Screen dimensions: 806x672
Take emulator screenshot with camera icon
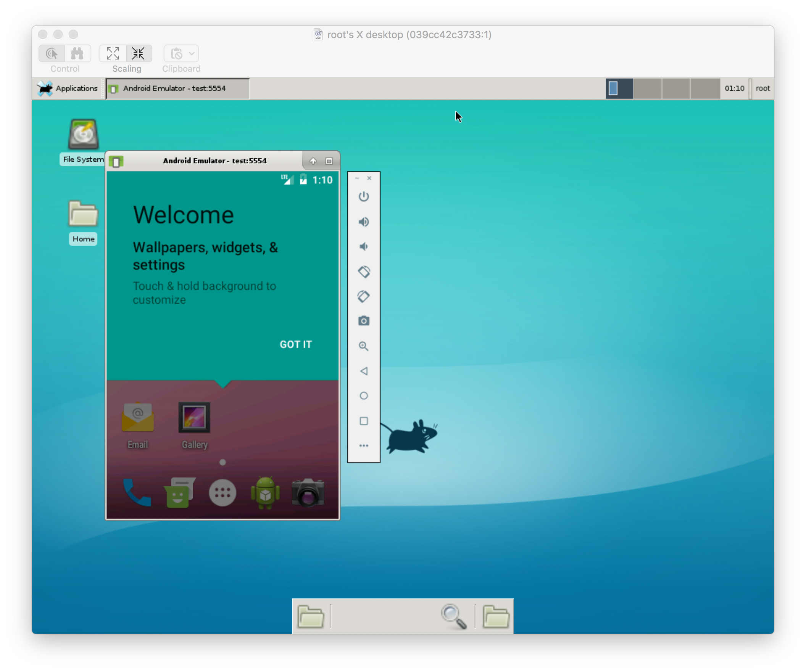pyautogui.click(x=363, y=321)
